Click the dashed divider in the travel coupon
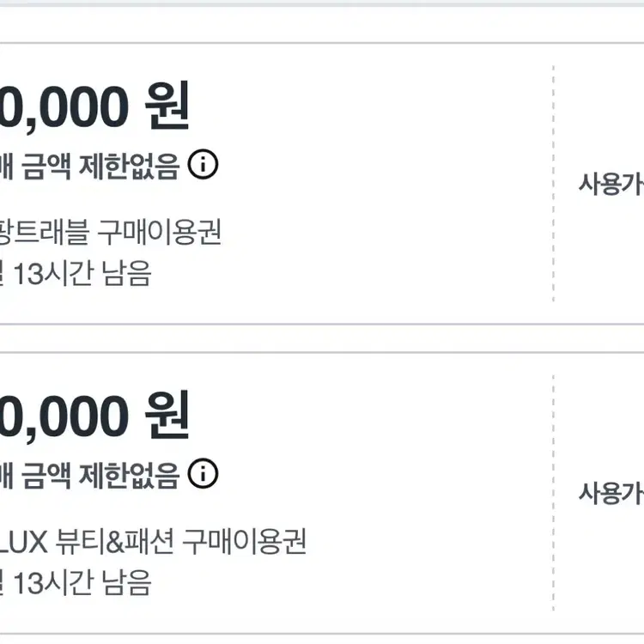Image resolution: width=644 pixels, height=644 pixels. pos(553,184)
